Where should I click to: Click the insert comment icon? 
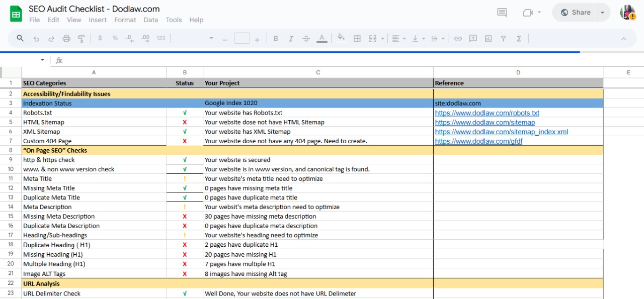click(x=473, y=38)
